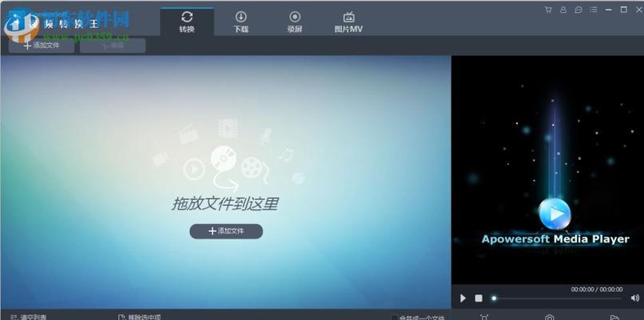Screen dimensions: 644x320
Task: Toggle the 合并成一个文件 merge checkbox
Action: click(394, 318)
